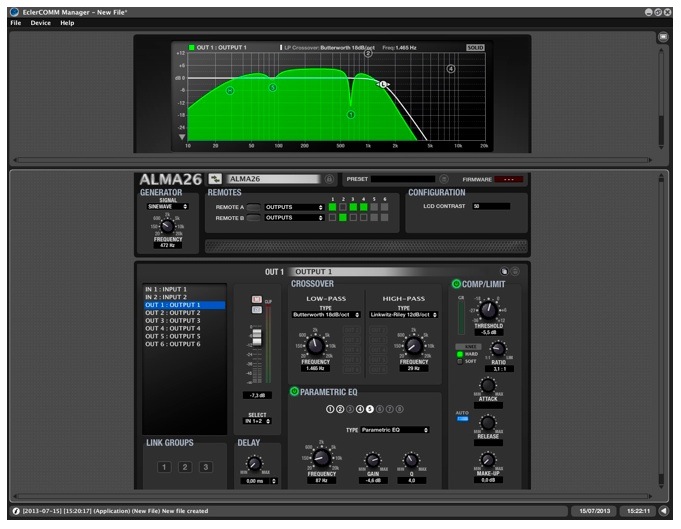Click the SOLID button on the graph
This screenshot has width=681, height=529.
click(x=475, y=47)
